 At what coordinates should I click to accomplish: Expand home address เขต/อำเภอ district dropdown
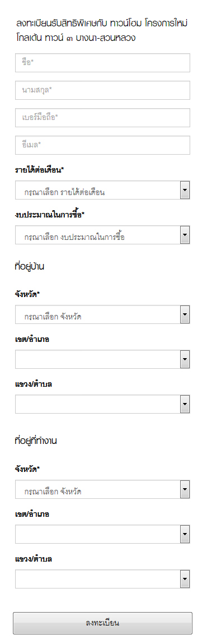click(x=102, y=359)
